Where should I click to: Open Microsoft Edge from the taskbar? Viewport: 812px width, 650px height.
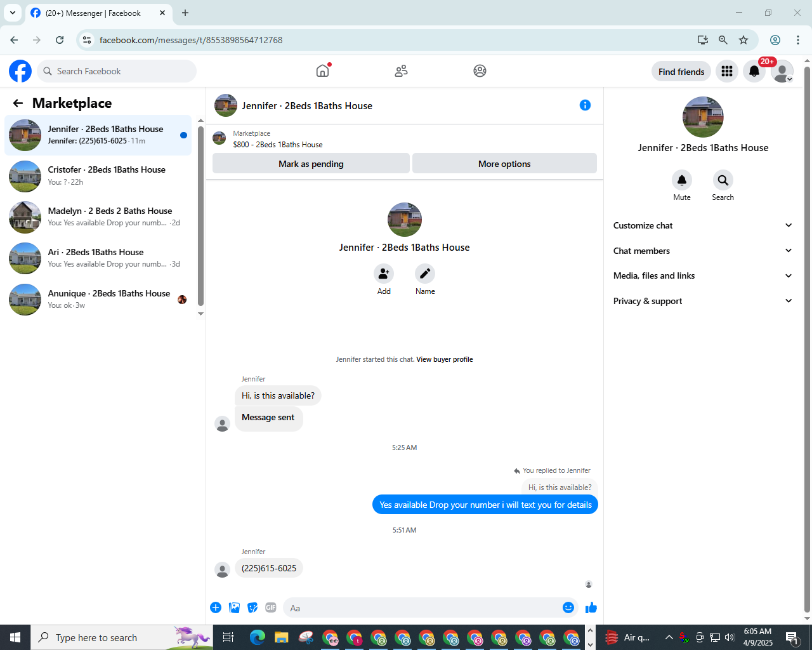pos(257,637)
